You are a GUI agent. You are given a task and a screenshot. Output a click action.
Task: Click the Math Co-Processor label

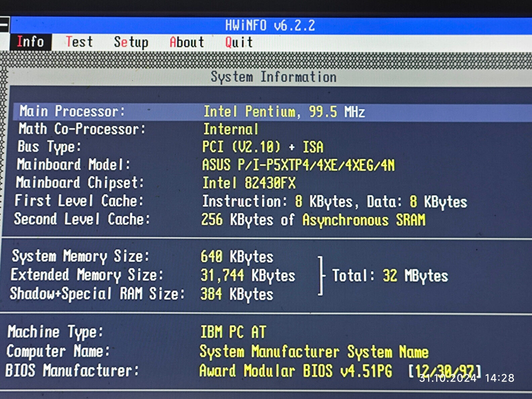tap(82, 129)
